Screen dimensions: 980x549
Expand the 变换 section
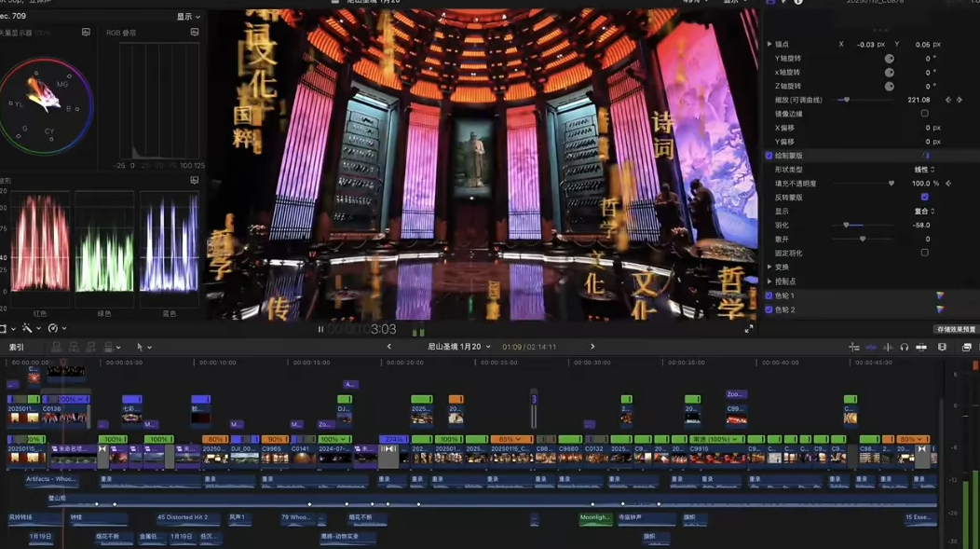[769, 267]
